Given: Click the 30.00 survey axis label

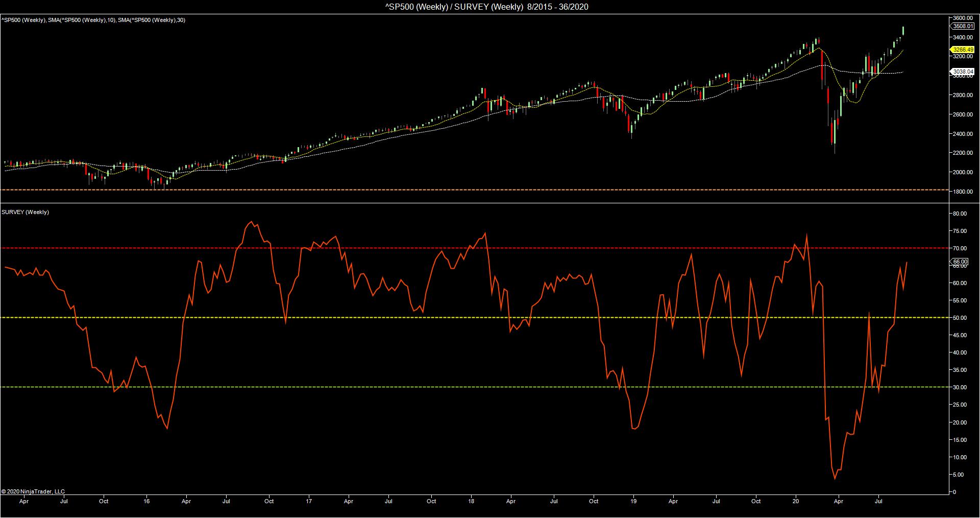Looking at the screenshot, I should click(960, 387).
